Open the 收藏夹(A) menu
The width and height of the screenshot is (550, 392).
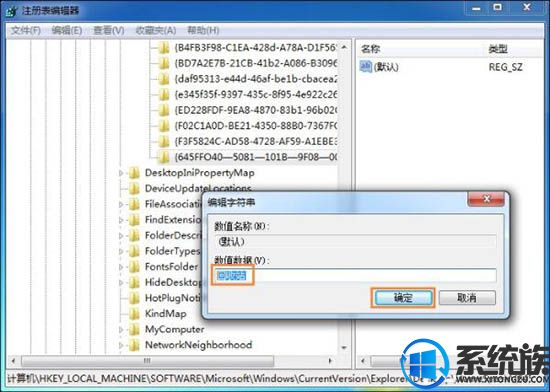click(156, 31)
